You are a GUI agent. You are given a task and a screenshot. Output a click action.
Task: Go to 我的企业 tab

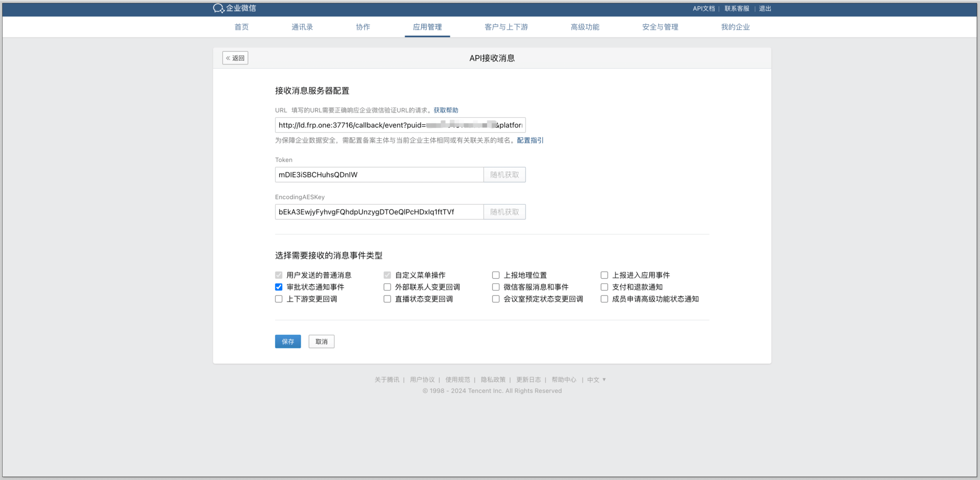click(x=735, y=27)
